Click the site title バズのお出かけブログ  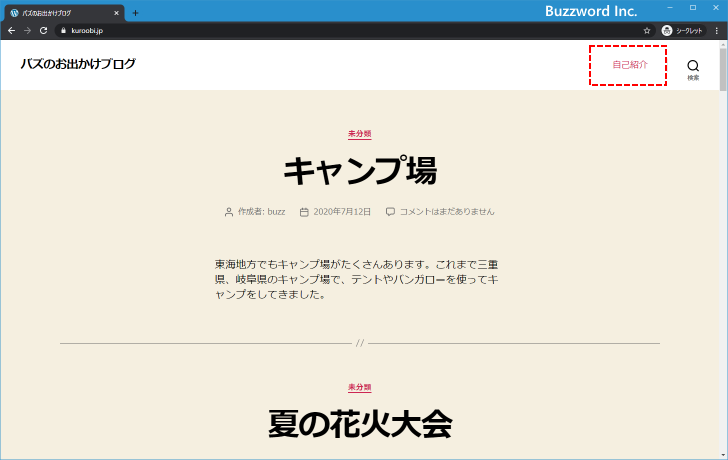click(x=78, y=64)
